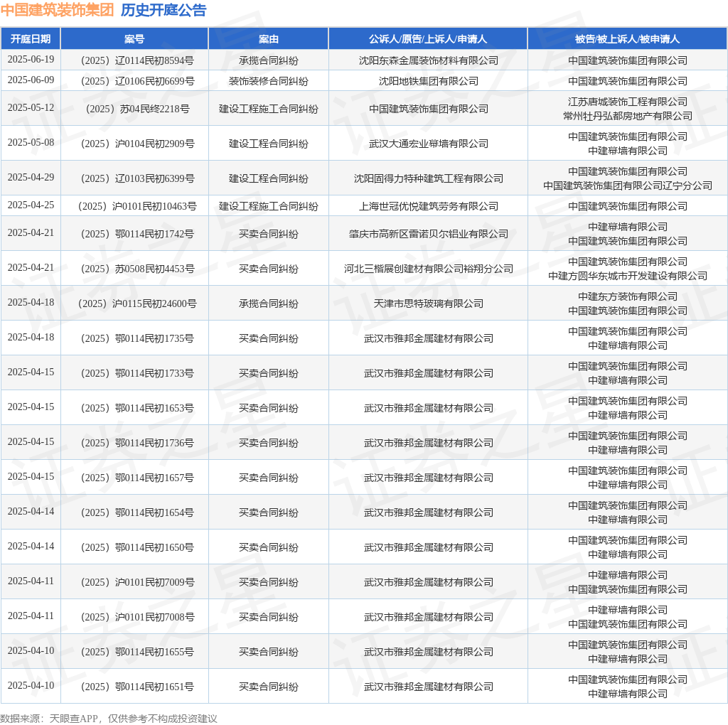This screenshot has width=728, height=725.
Task: Click plaintiff 沈阳固得力特种建筑工程有限公司
Action: click(x=428, y=178)
